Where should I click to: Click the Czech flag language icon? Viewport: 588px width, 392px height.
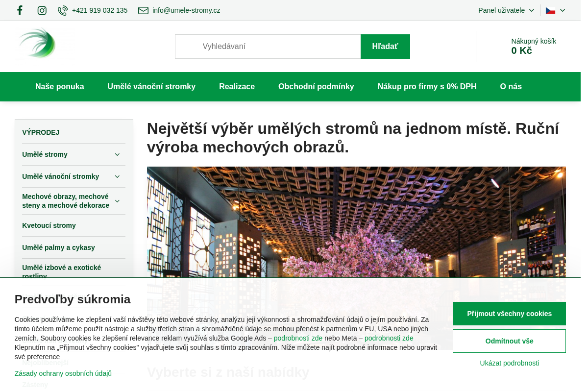(x=550, y=10)
